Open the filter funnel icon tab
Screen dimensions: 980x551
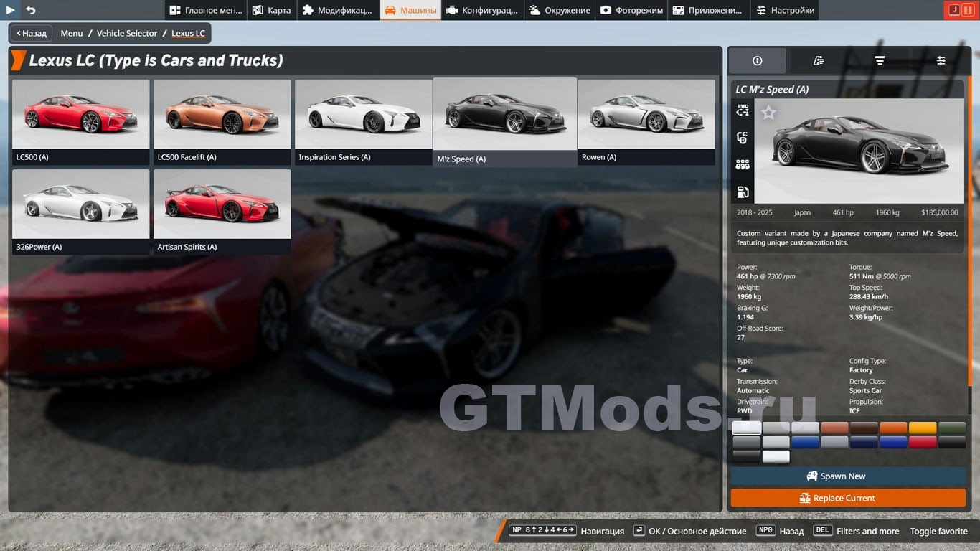click(880, 61)
